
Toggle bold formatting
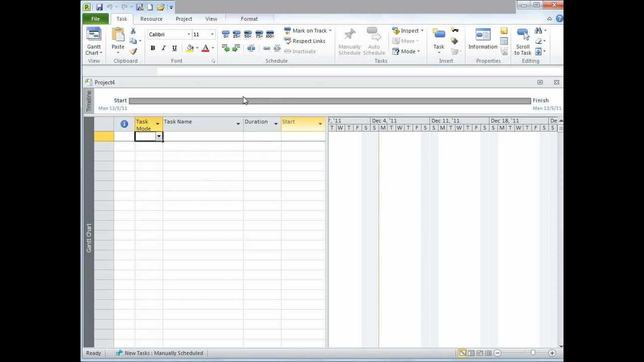152,48
